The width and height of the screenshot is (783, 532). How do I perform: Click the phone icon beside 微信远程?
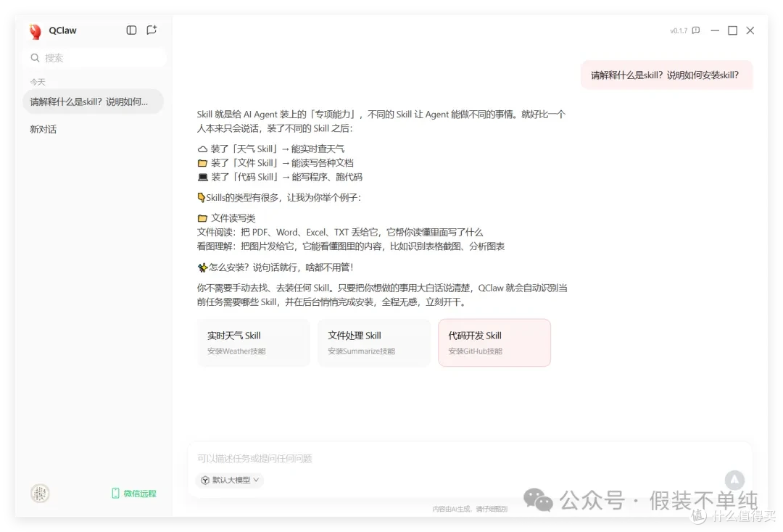pyautogui.click(x=115, y=493)
